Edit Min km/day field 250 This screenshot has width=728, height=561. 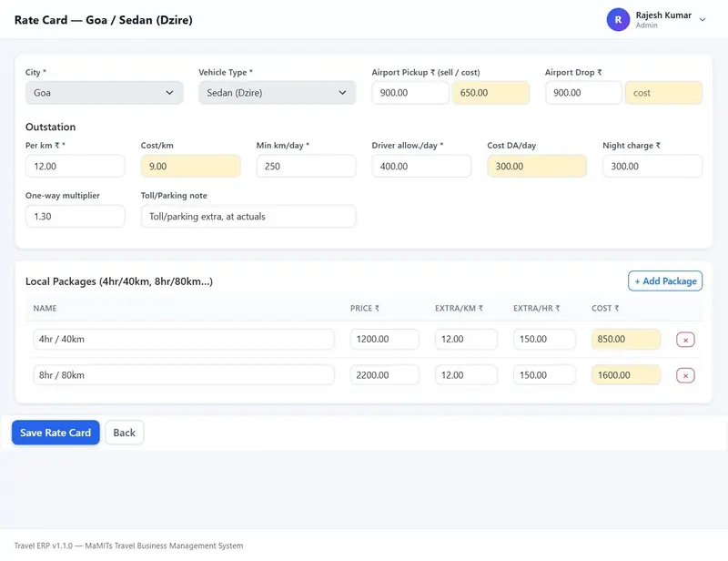click(307, 166)
